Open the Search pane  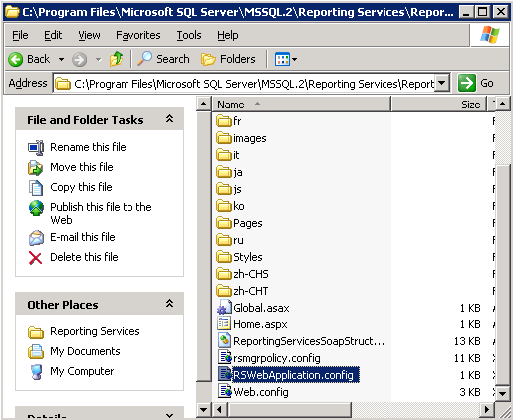point(163,59)
